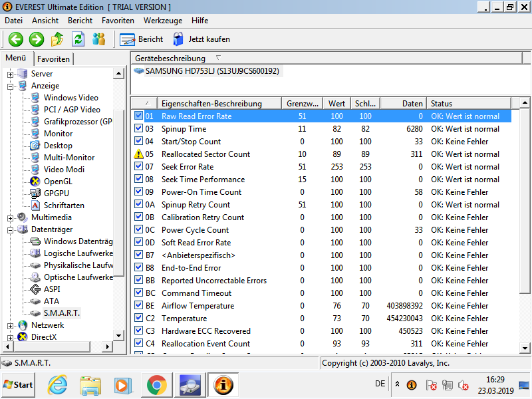532x399 pixels.
Task: Expand the Netzwerk tree node
Action: [10, 326]
